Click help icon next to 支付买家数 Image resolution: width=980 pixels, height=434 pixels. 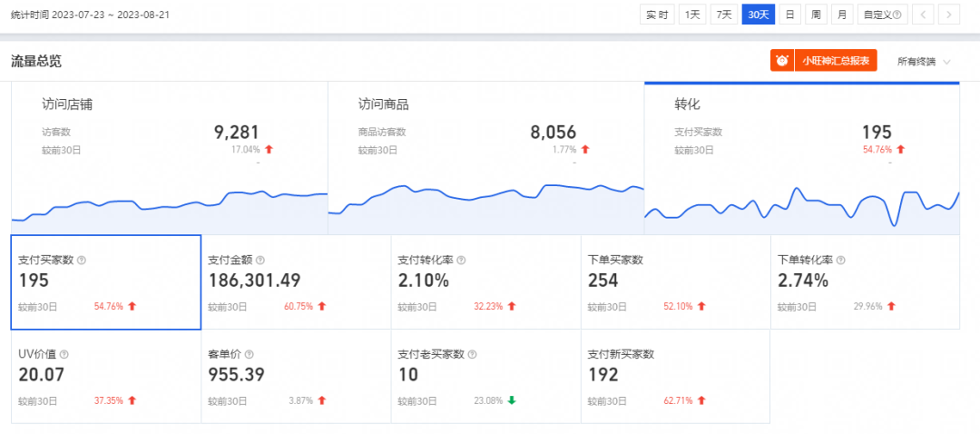[82, 261]
